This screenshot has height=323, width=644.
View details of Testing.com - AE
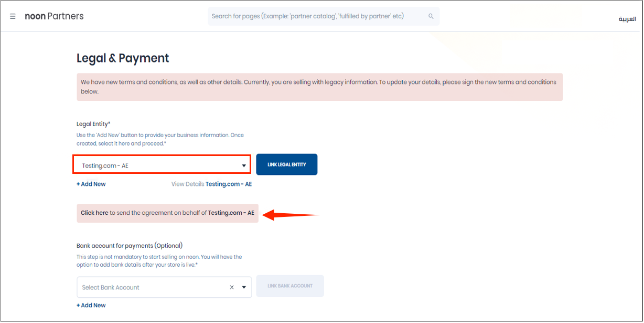228,184
